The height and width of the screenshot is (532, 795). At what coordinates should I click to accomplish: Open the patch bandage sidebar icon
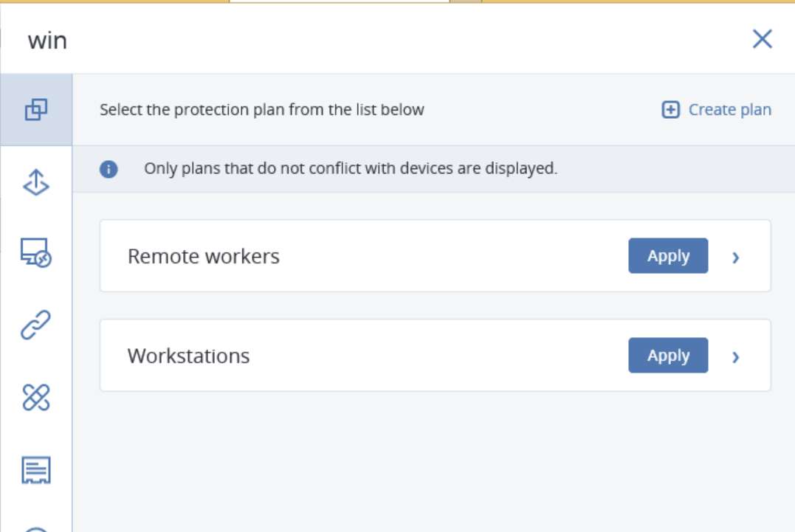[36, 397]
